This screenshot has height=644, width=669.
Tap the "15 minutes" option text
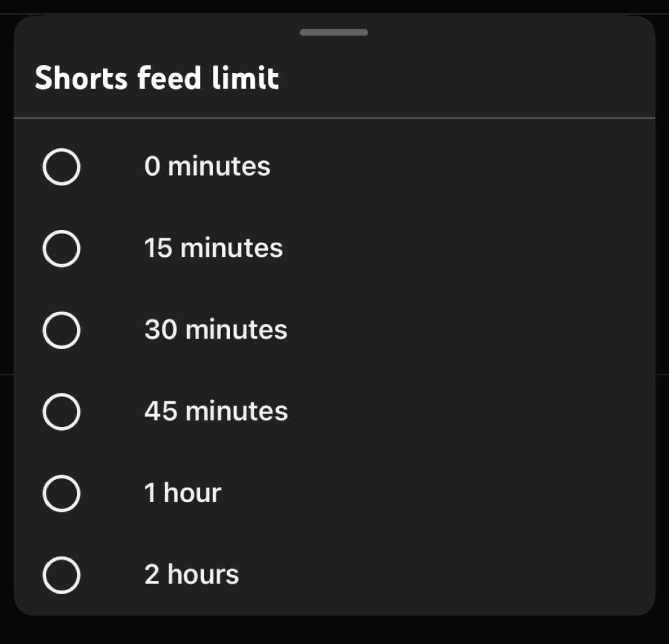click(213, 248)
